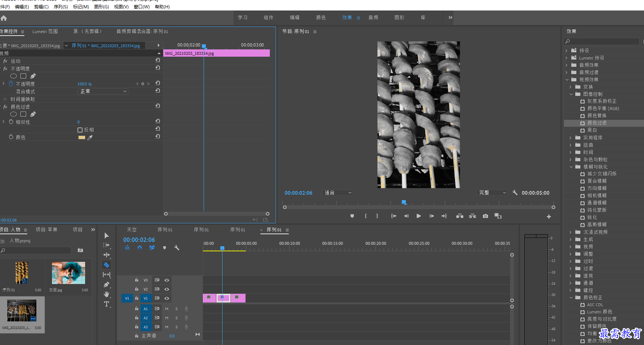The height and width of the screenshot is (345, 644).
Task: Create ellipse mask under 不透明度
Action: (x=13, y=76)
